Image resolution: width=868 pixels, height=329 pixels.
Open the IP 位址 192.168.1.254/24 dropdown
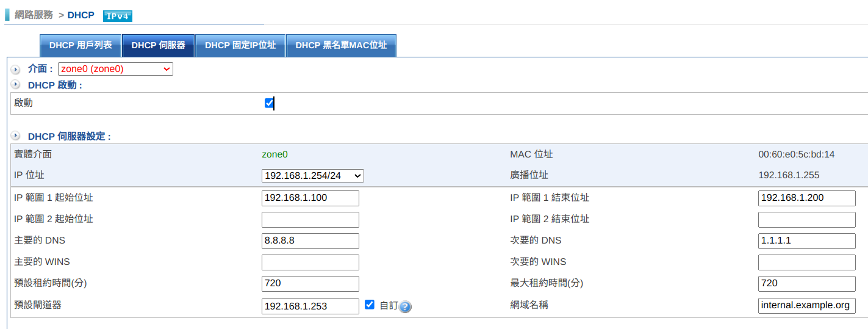point(313,176)
